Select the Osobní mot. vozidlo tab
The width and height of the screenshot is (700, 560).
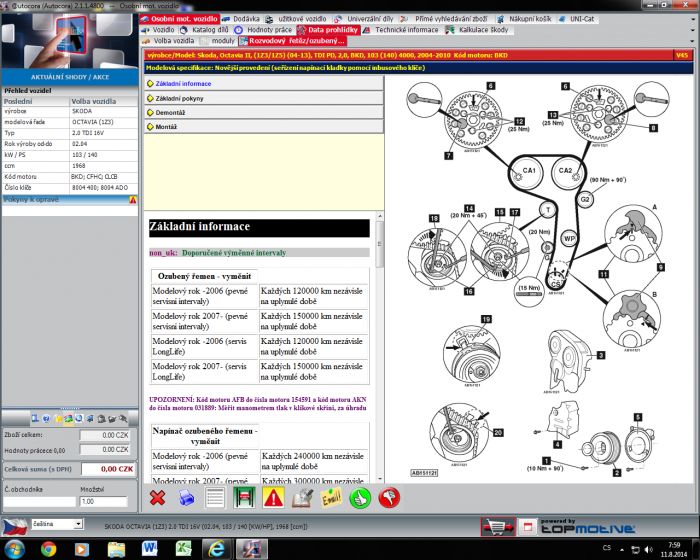179,19
